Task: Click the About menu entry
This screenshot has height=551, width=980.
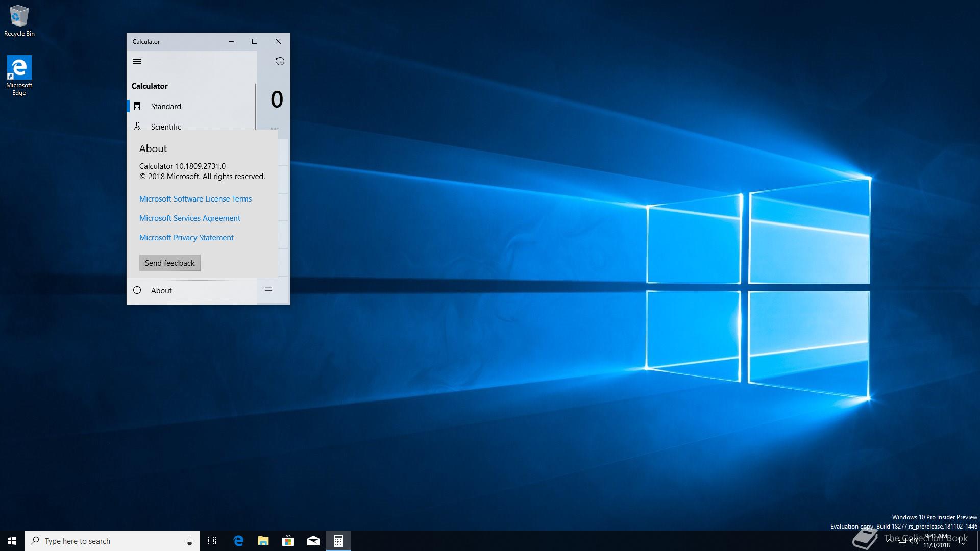Action: pos(192,291)
